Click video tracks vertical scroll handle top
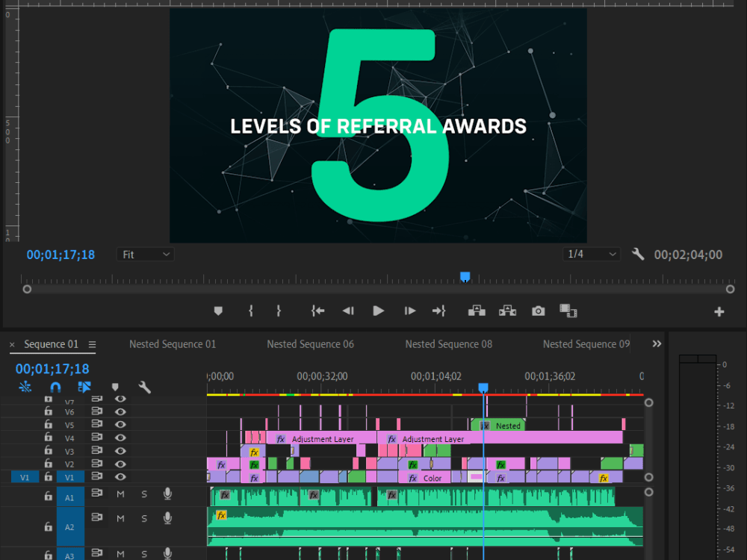The image size is (747, 560). (x=649, y=403)
